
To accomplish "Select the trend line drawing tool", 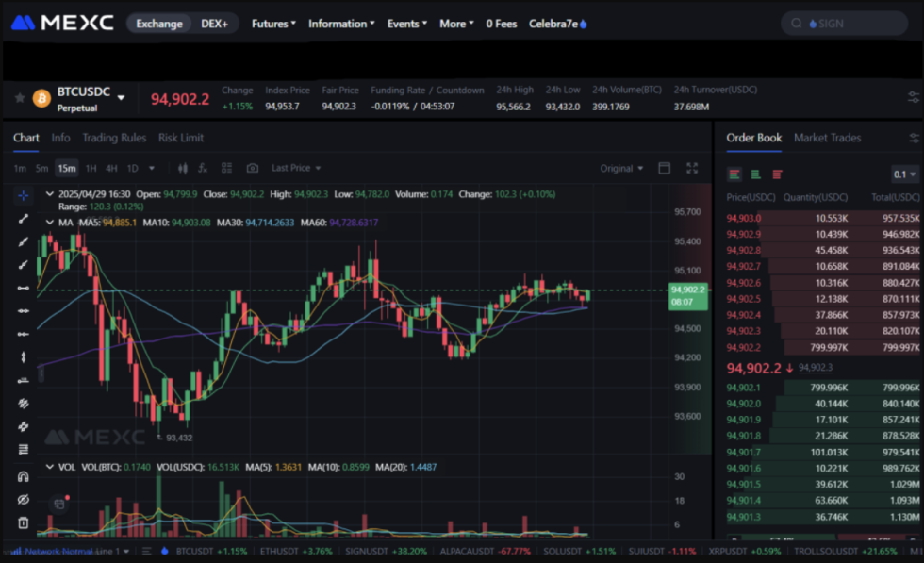I will pyautogui.click(x=23, y=219).
